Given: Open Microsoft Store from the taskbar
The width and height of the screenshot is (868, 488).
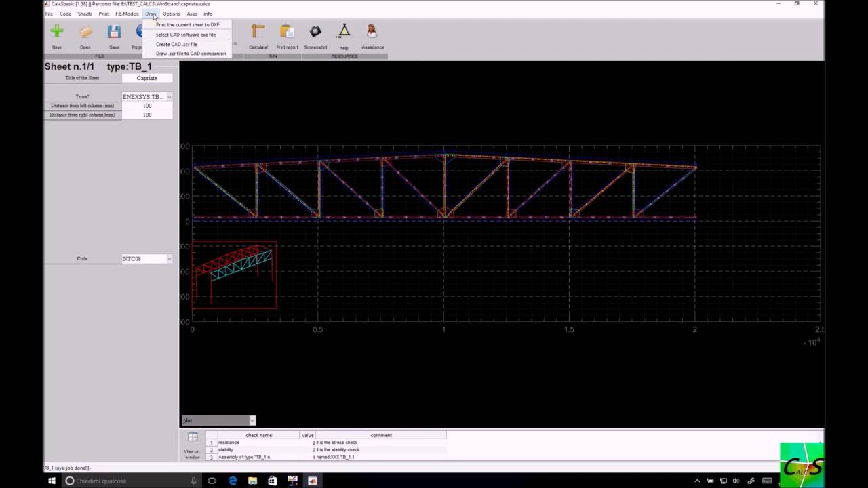Looking at the screenshot, I should [x=273, y=481].
